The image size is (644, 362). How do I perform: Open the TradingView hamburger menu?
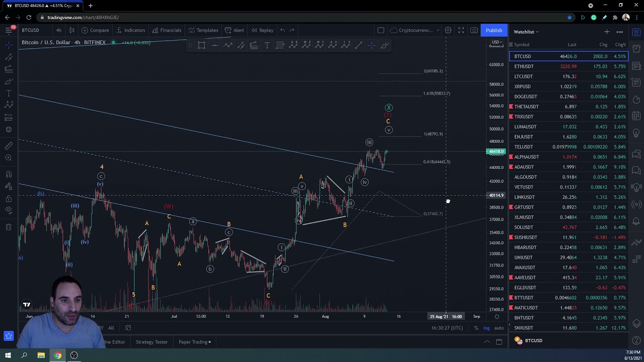(9, 30)
